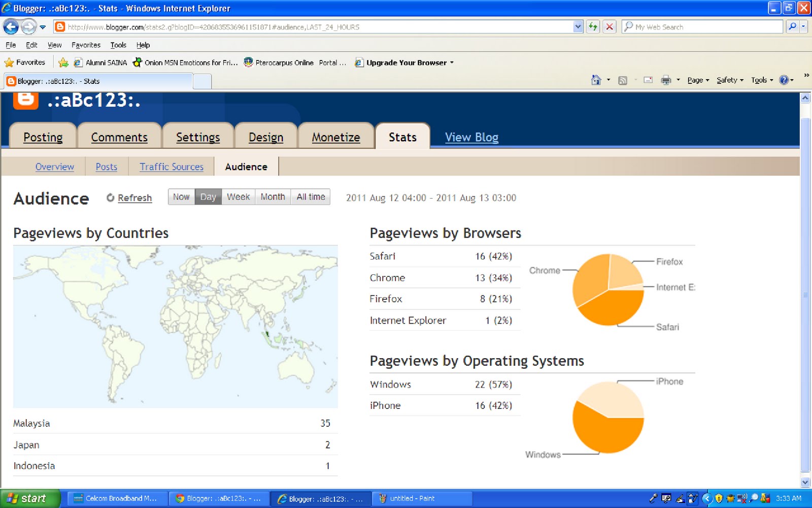Screen dimensions: 812x508
Task: Click the Home house icon
Action: pos(596,80)
